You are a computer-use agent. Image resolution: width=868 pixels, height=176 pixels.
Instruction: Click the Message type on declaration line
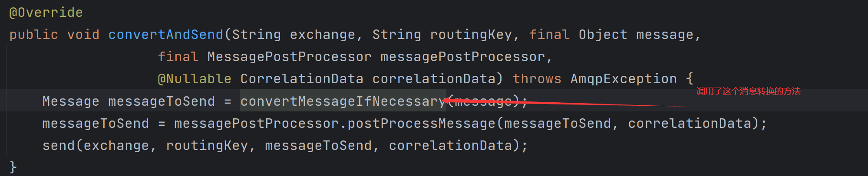(x=71, y=101)
